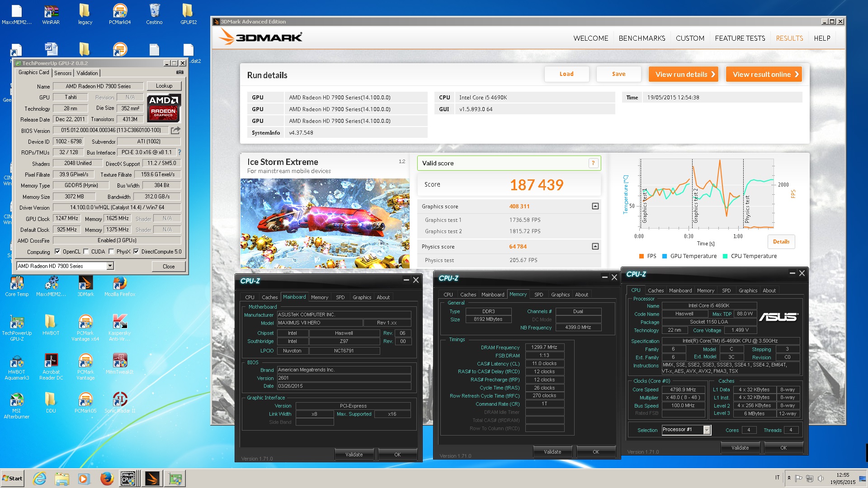
Task: Click the Lookup button in GPU-Z
Action: [164, 86]
